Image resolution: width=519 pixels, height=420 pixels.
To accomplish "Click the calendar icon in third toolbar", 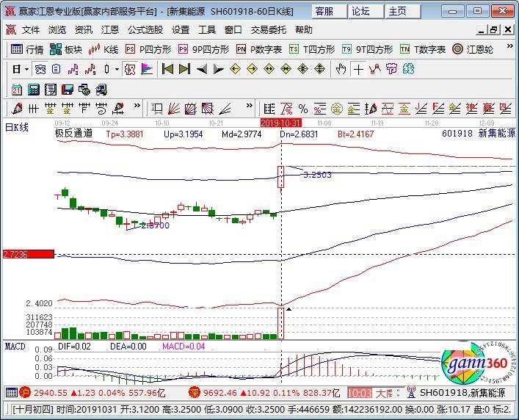I will (18, 89).
